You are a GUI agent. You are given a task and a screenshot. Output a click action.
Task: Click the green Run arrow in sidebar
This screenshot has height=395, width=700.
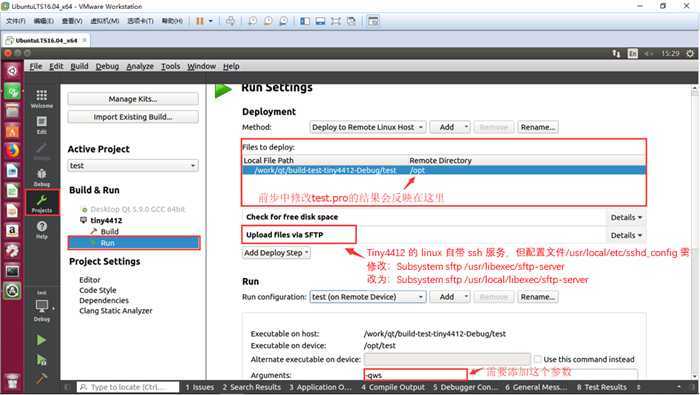[x=42, y=340]
